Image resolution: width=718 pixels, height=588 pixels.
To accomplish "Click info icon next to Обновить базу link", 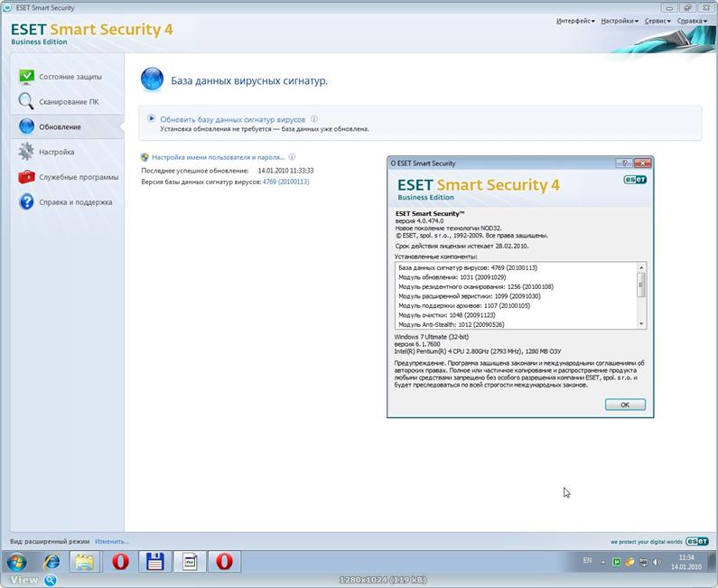I will [314, 119].
